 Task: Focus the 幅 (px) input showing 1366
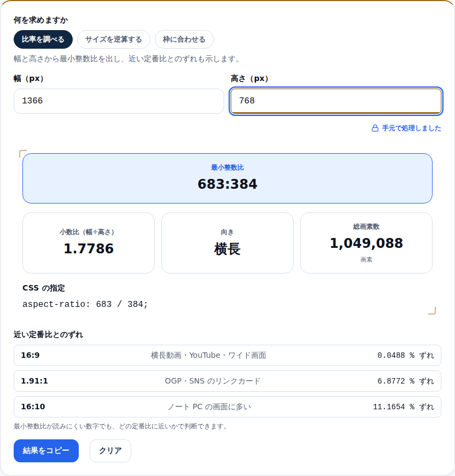pyautogui.click(x=119, y=101)
